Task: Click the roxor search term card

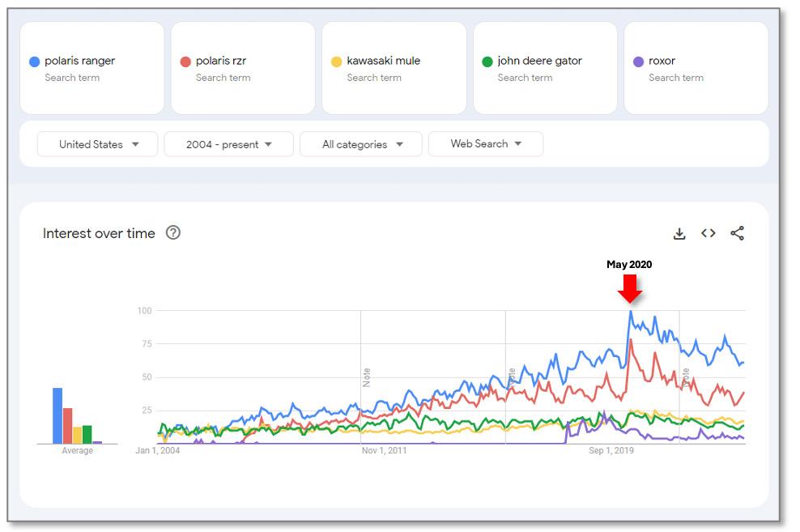Action: [696, 68]
